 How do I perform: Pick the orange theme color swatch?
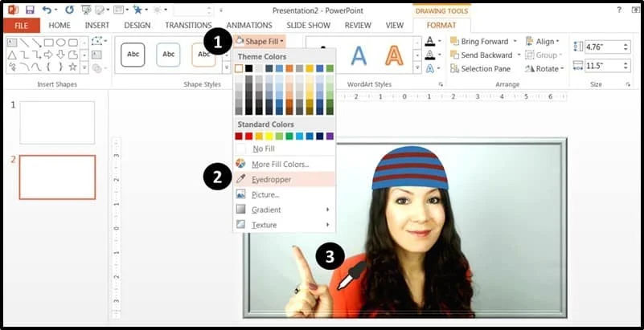pos(289,68)
